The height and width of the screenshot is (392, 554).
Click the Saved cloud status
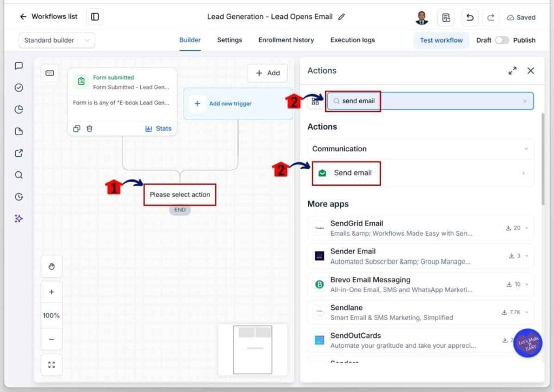point(521,17)
